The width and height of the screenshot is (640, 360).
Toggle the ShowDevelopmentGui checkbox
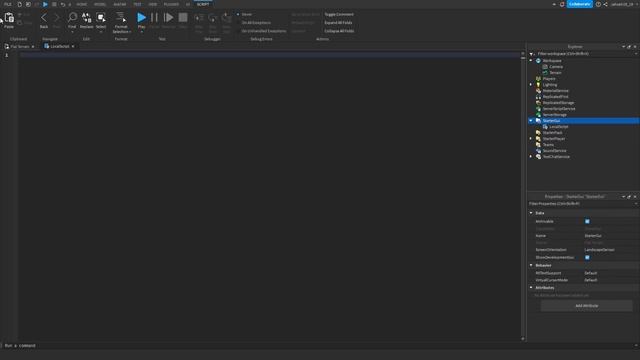587,258
